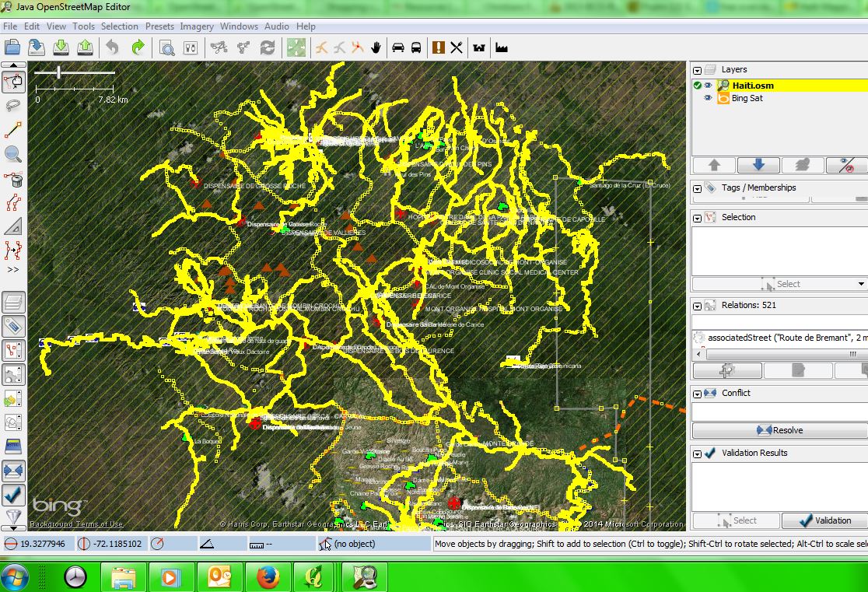Click the restaurant fork-and-knife preset icon
This screenshot has width=868, height=592.
click(457, 47)
